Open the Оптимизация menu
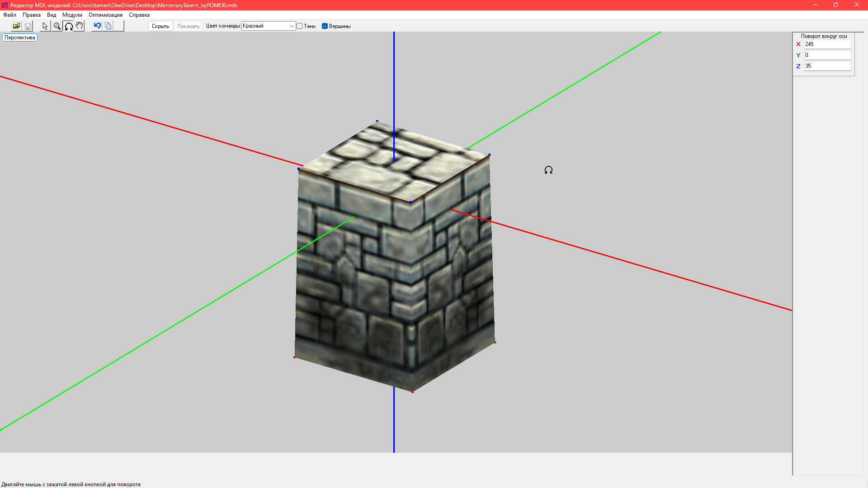This screenshot has width=868, height=488. click(105, 15)
